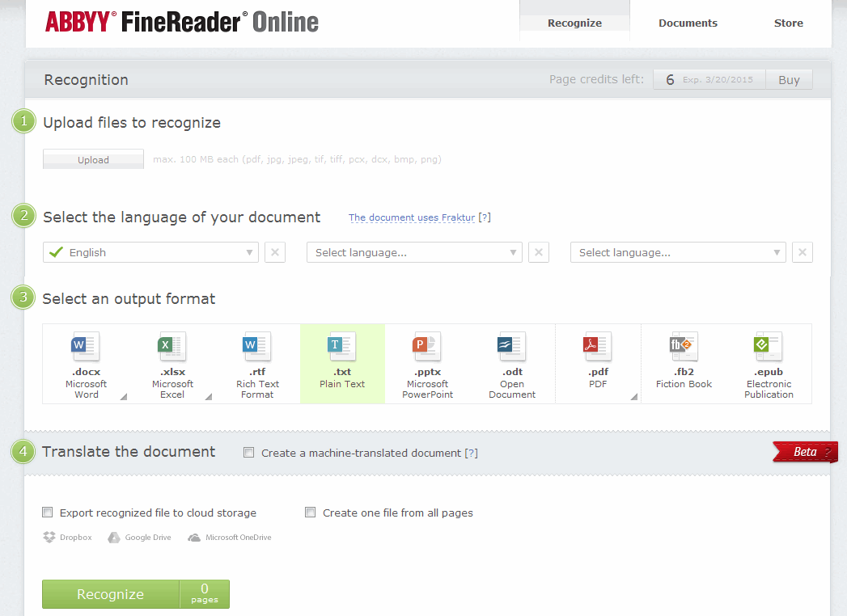This screenshot has height=616, width=847.
Task: Click the 'max. 100 MB each' upload hint
Action: pyautogui.click(x=297, y=159)
